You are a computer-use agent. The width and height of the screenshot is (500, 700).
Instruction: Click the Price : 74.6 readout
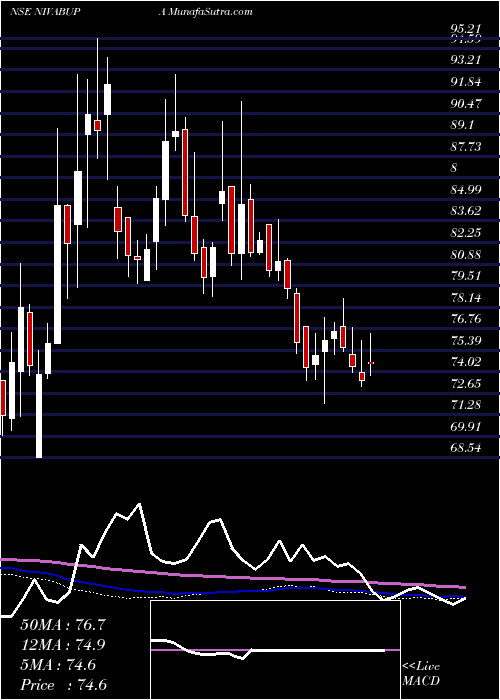click(63, 685)
